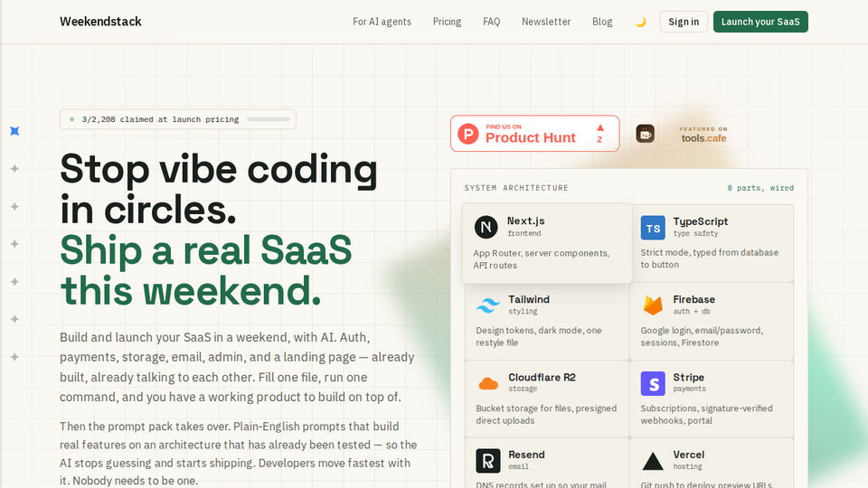Click the Tailwind wave icon
868x488 pixels.
pyautogui.click(x=488, y=305)
